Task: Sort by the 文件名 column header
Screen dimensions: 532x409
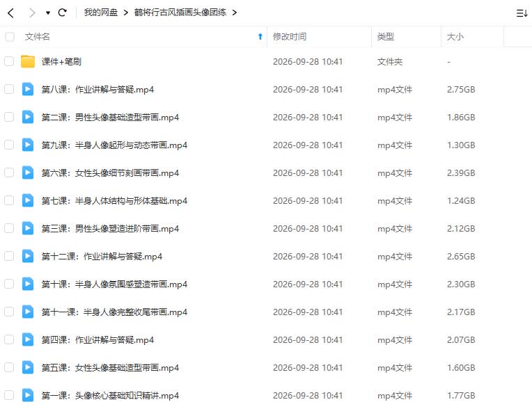Action: point(38,37)
